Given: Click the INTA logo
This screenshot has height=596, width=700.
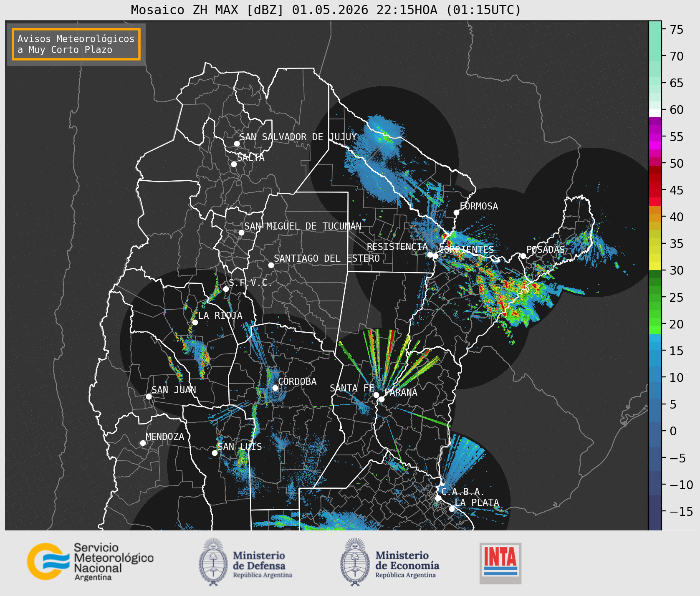Looking at the screenshot, I should pos(500,563).
